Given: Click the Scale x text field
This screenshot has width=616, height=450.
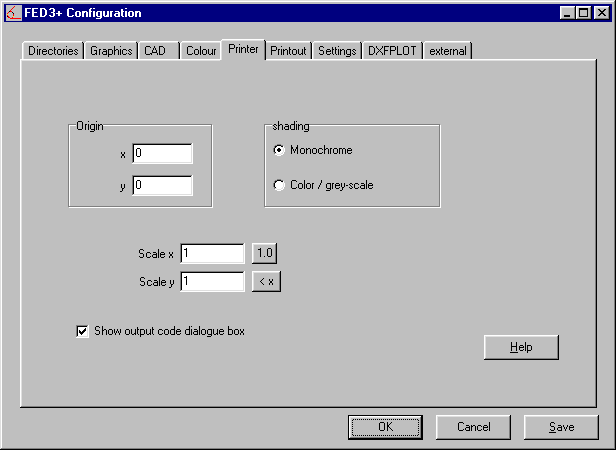Looking at the screenshot, I should click(212, 254).
